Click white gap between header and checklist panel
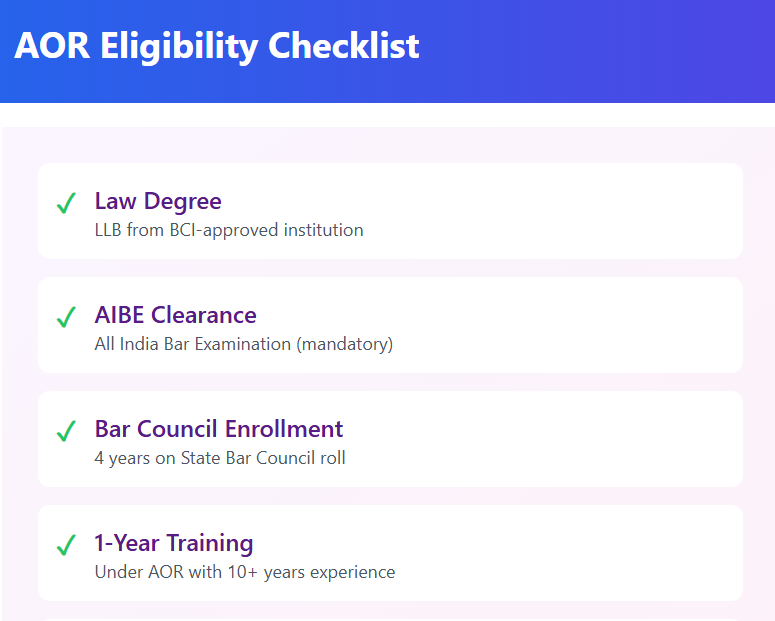Image resolution: width=775 pixels, height=621 pixels. click(390, 115)
